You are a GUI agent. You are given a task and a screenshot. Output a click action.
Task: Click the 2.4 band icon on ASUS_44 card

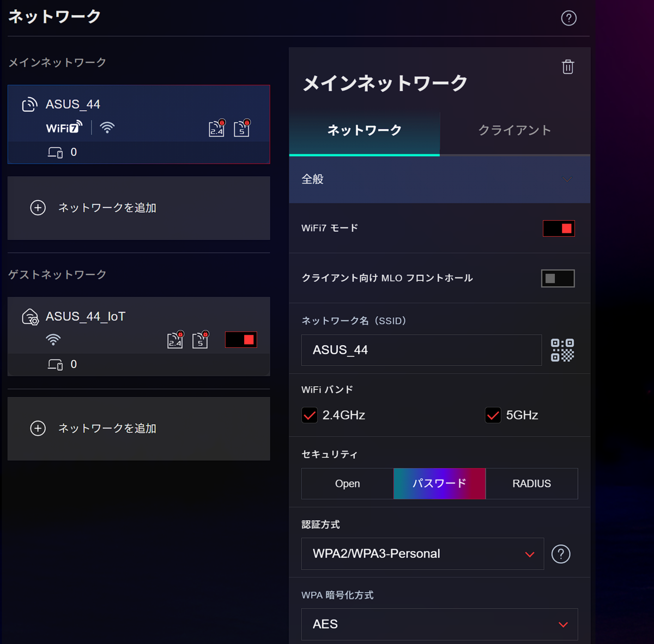[217, 128]
